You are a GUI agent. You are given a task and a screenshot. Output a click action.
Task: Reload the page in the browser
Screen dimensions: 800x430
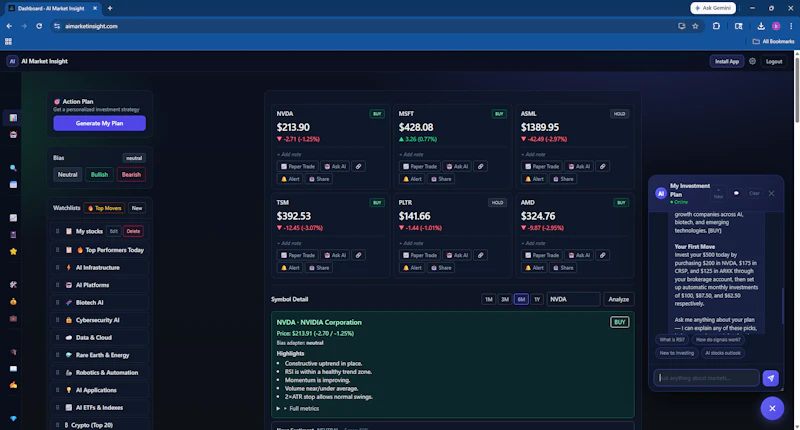coord(39,26)
